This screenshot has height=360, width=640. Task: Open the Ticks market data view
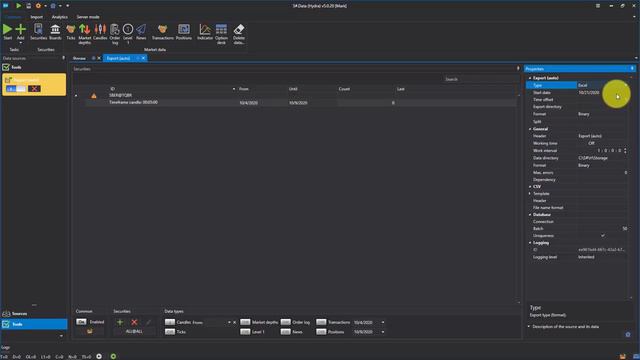coord(71,31)
